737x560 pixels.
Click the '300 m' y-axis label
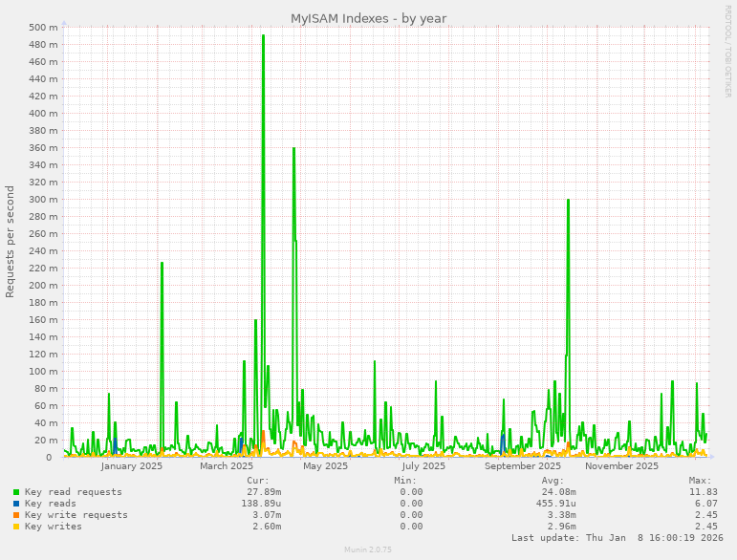pos(43,199)
